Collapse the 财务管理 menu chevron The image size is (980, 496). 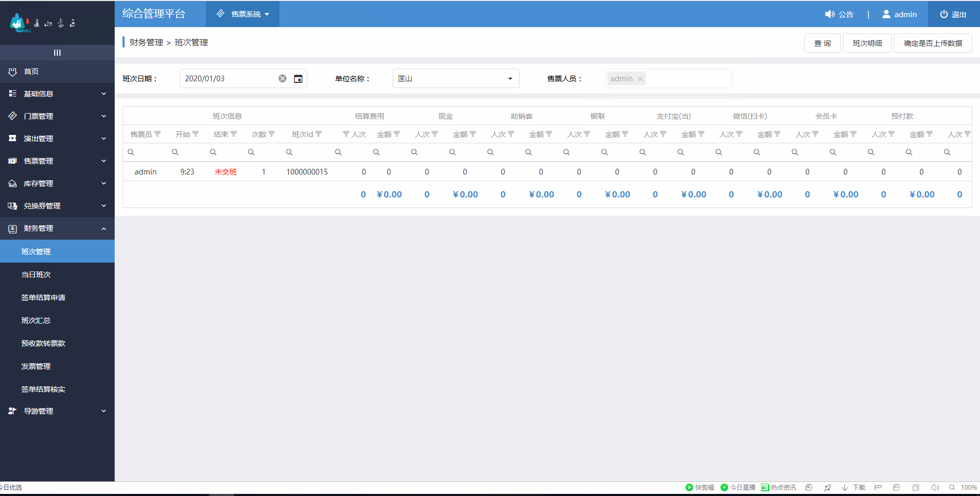(104, 228)
